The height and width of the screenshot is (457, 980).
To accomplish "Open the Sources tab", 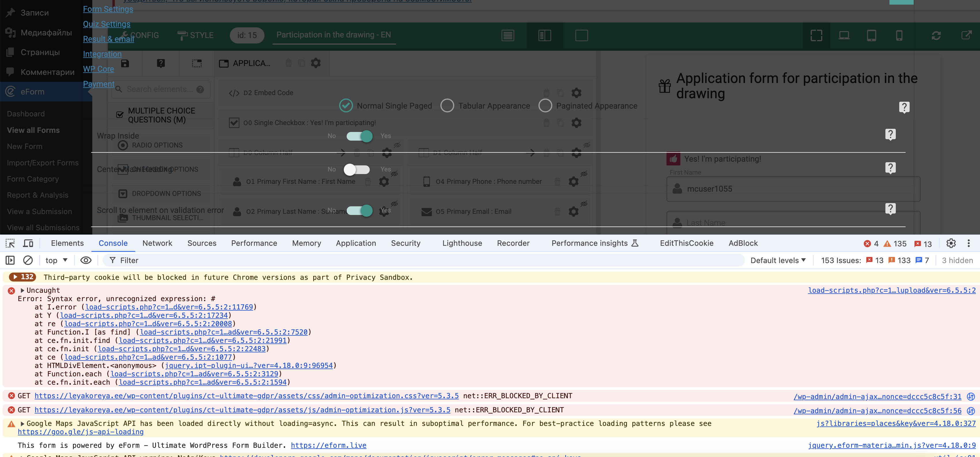I will click(202, 243).
